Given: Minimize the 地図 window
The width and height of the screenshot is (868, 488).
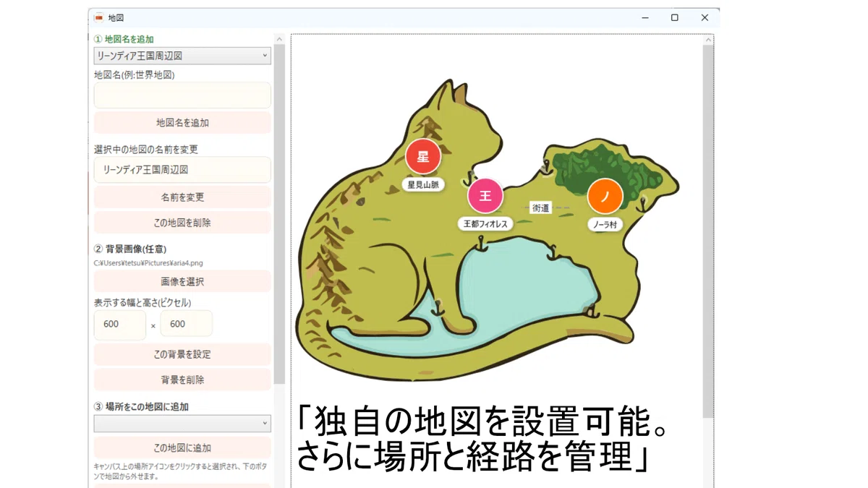Looking at the screenshot, I should click(x=644, y=18).
